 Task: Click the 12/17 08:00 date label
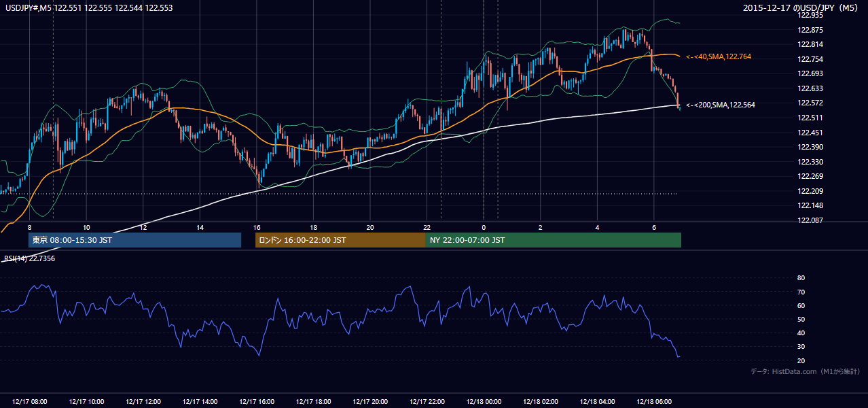pos(29,402)
